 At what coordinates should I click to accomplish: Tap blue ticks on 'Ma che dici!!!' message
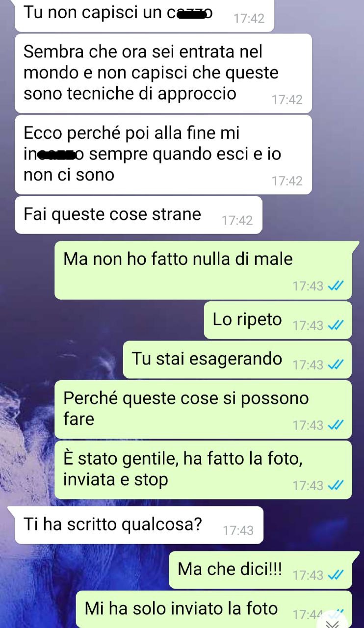pos(336,575)
